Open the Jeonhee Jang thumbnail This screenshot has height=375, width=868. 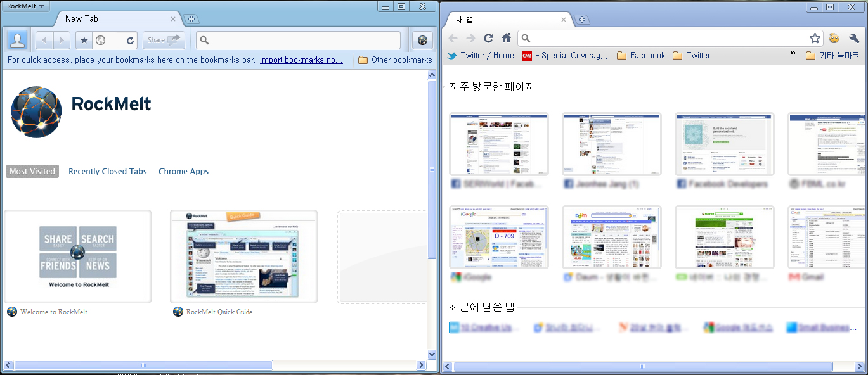(x=612, y=144)
